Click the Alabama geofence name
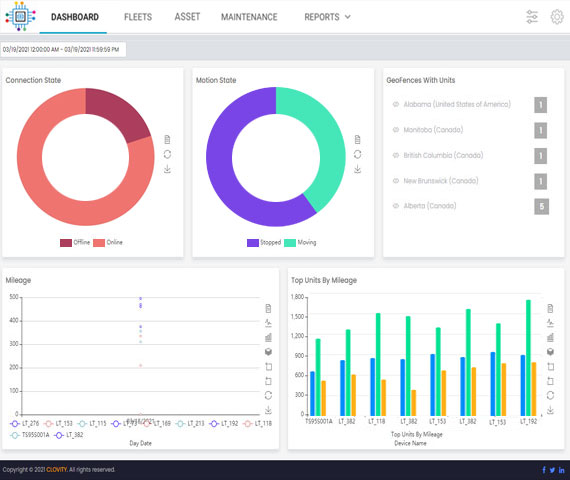Screen dimensions: 570x480 (x=457, y=104)
